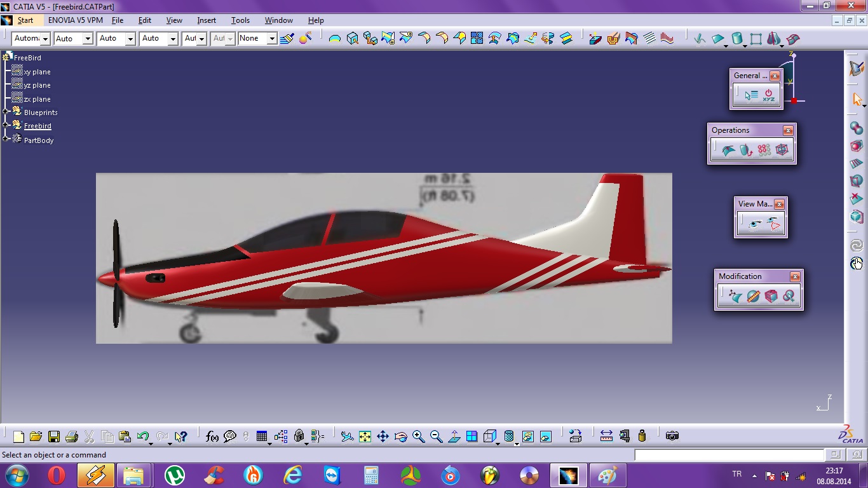Click the TR language indicator in the tray
Screen dimensions: 868x488
point(737,474)
